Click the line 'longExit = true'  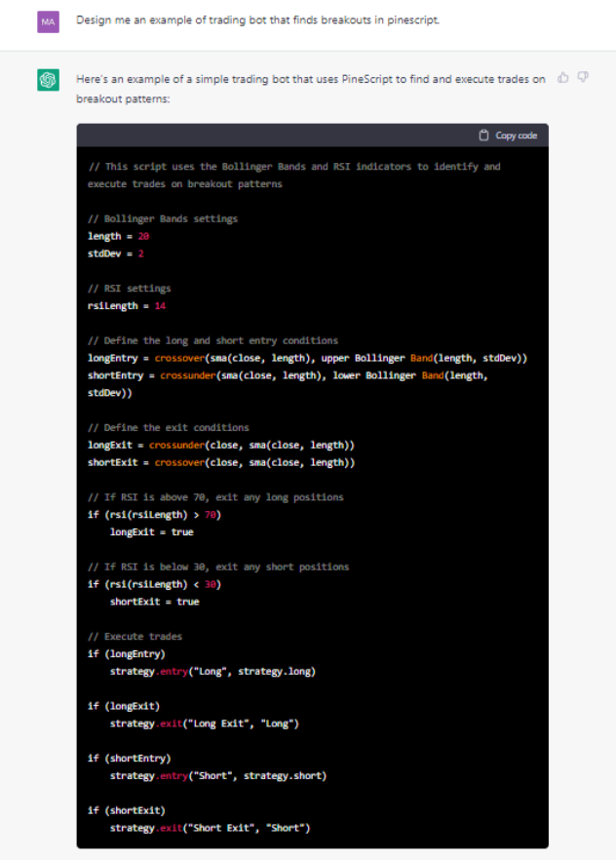point(152,532)
